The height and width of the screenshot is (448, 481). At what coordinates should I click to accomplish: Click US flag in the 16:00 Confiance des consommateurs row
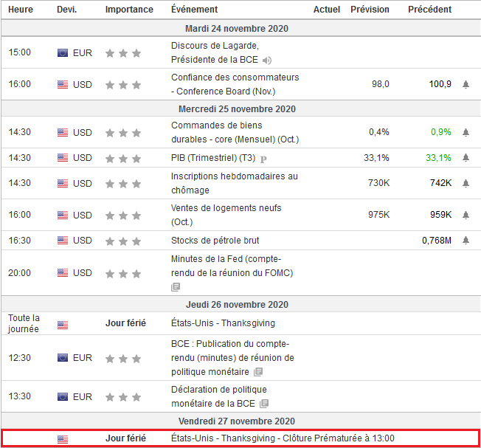(x=63, y=84)
